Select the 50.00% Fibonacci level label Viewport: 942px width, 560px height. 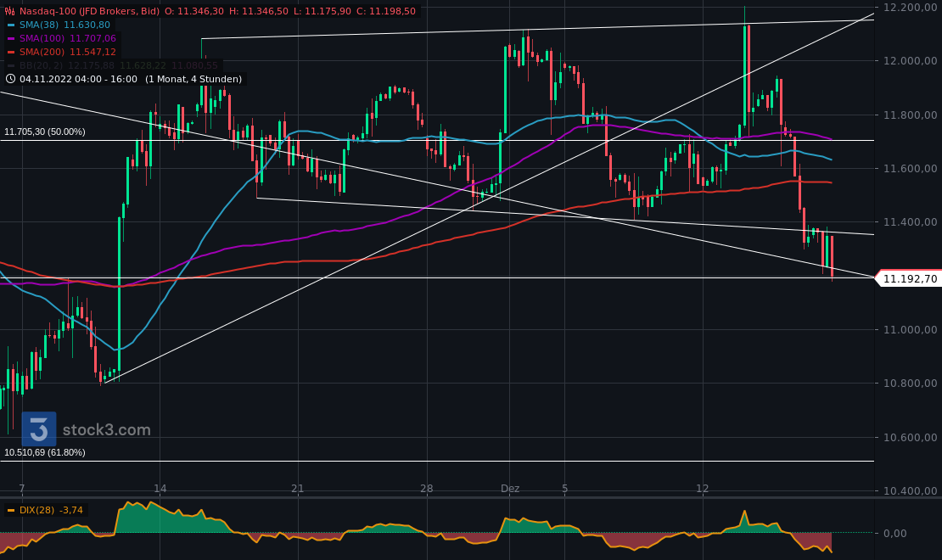click(x=44, y=132)
